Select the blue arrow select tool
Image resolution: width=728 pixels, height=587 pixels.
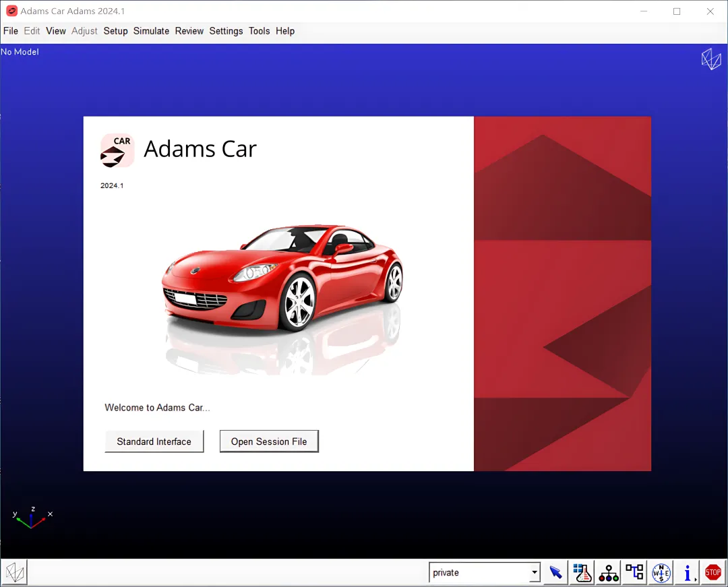pyautogui.click(x=555, y=573)
